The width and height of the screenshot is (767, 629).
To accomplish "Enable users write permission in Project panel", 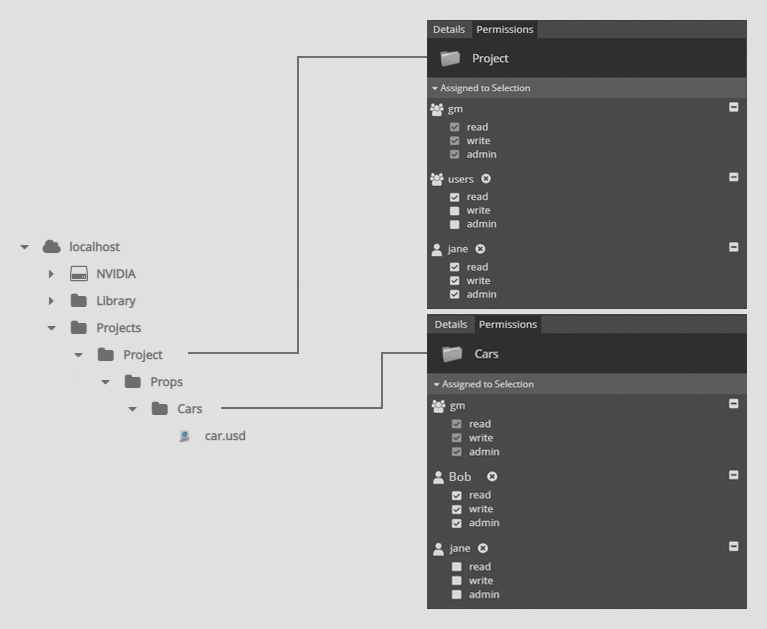I will pyautogui.click(x=454, y=211).
